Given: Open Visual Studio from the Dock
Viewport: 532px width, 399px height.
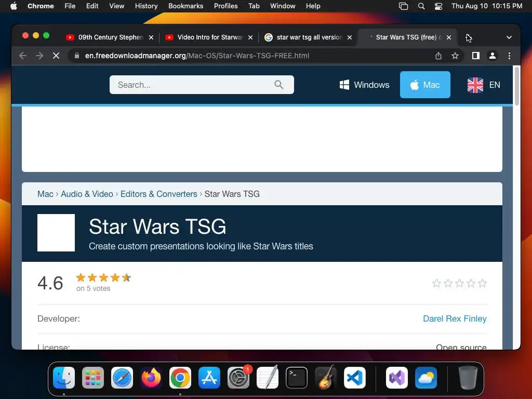Looking at the screenshot, I should coord(397,378).
